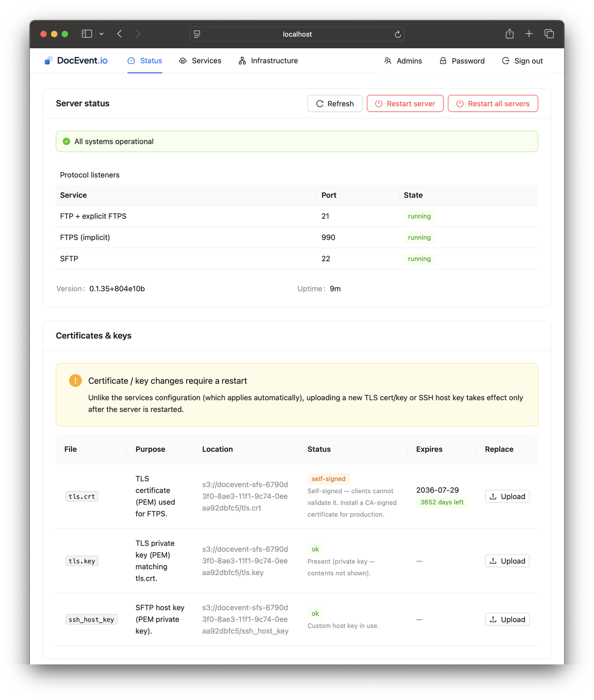Open the Infrastructure tab
594x700 pixels.
(x=268, y=61)
